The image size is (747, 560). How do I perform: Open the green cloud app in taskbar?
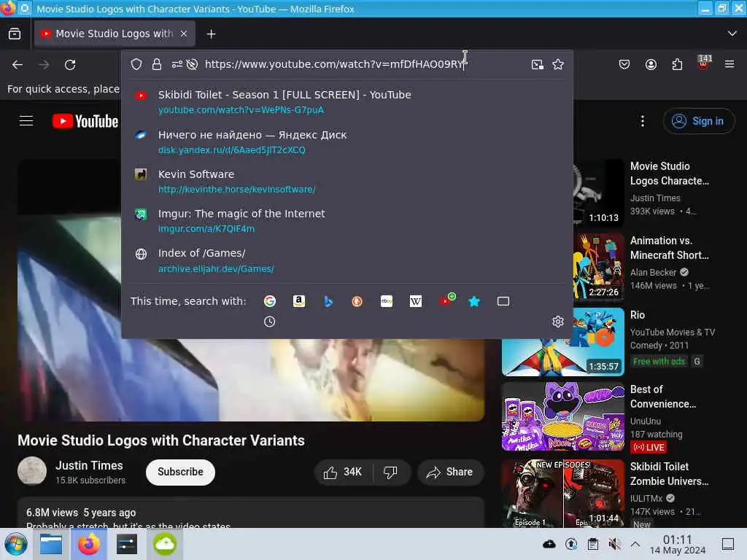click(x=165, y=544)
